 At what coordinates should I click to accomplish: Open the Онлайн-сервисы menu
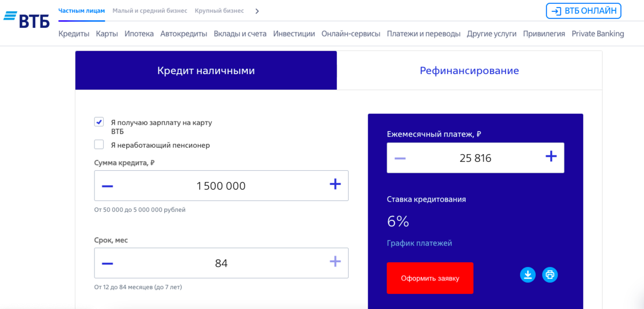pos(351,33)
